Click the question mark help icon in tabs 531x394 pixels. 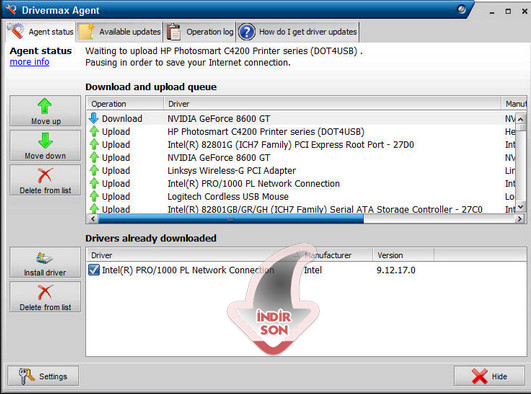pyautogui.click(x=247, y=32)
